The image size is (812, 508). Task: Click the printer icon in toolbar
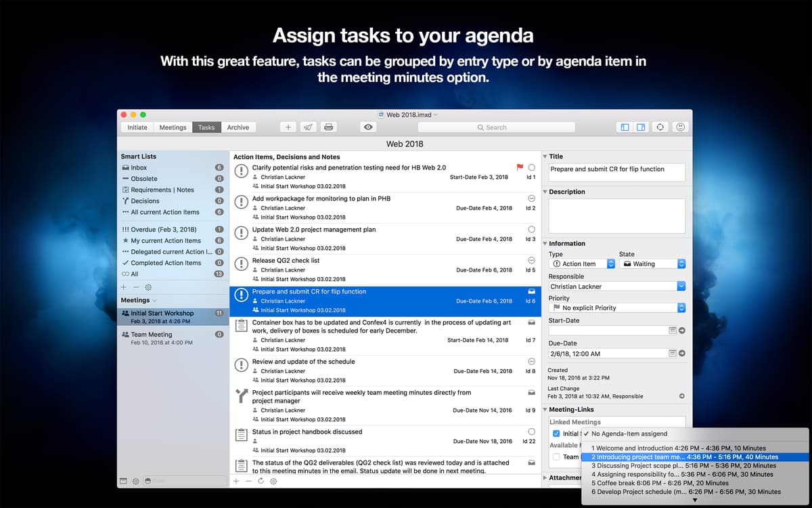(x=328, y=127)
